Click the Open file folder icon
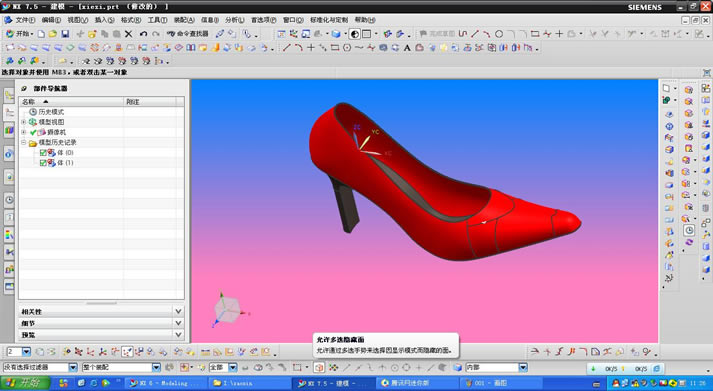The width and height of the screenshot is (713, 391). click(53, 34)
